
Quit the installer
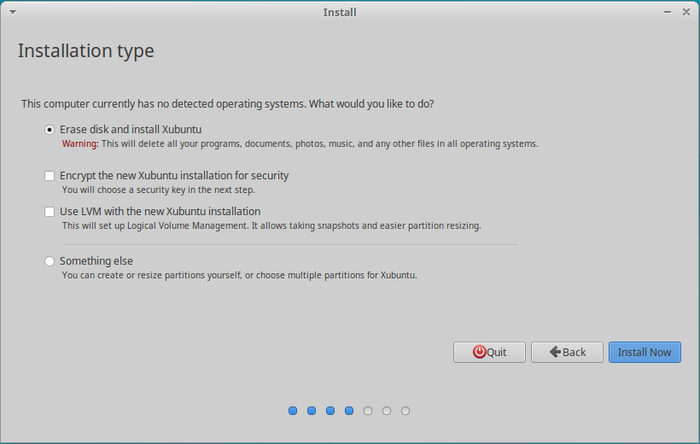[x=489, y=352]
